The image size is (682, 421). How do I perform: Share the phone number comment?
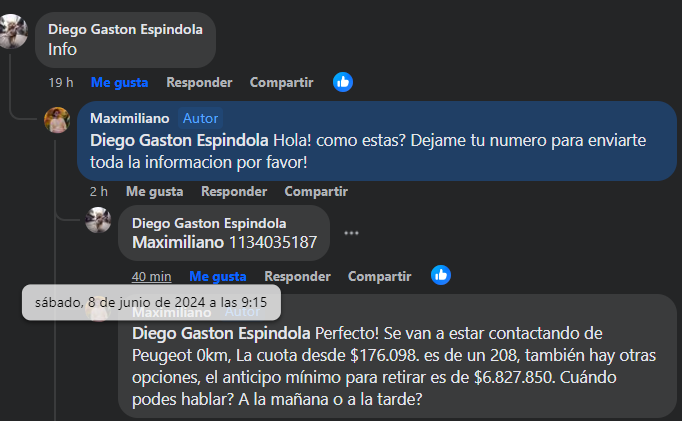[379, 276]
